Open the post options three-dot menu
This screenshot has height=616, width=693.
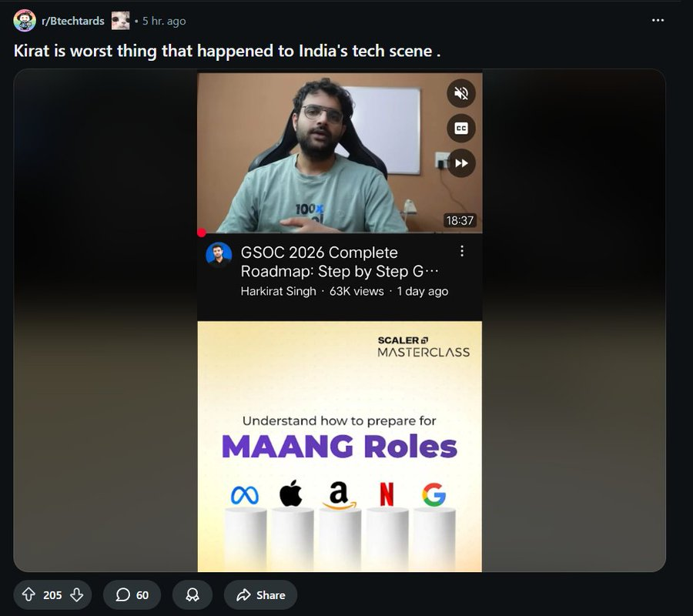[658, 20]
